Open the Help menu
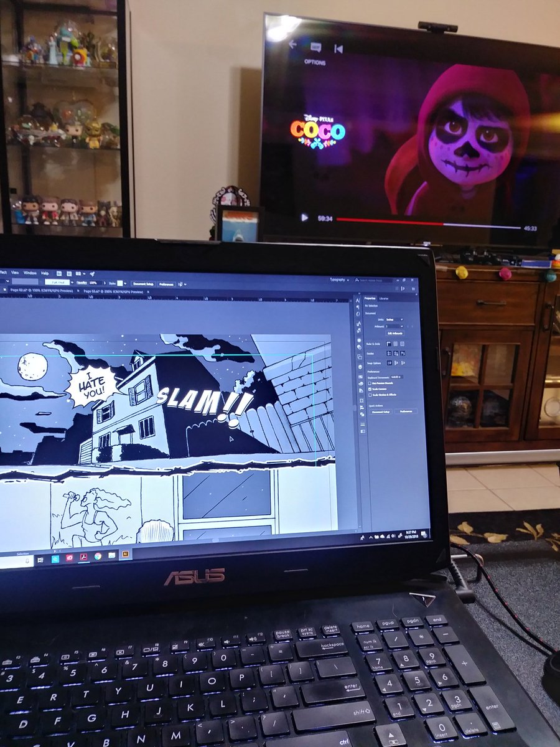Screen dimensions: 560x747 (x=45, y=273)
